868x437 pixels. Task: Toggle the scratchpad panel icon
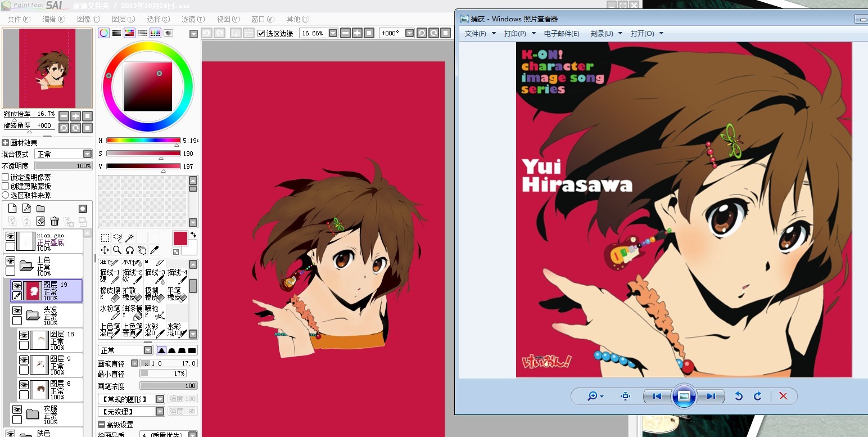(169, 33)
